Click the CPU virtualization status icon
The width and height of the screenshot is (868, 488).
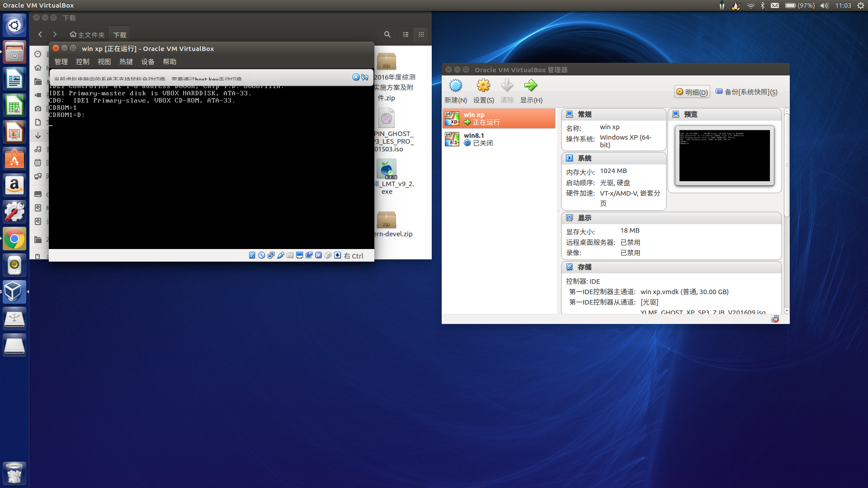319,255
